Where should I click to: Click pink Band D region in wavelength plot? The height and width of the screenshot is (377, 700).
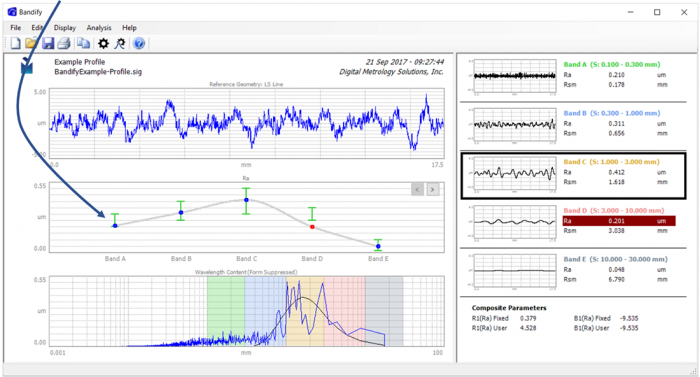tap(345, 311)
